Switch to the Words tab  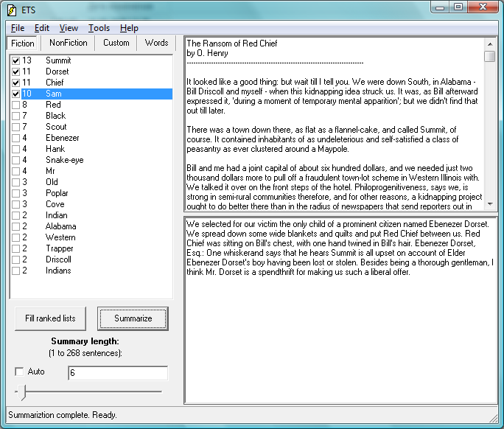156,43
